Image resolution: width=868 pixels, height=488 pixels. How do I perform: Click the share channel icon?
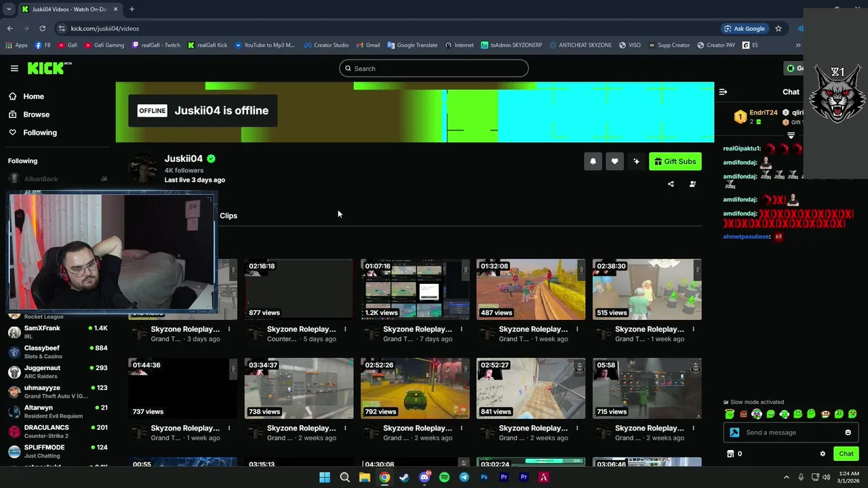671,184
